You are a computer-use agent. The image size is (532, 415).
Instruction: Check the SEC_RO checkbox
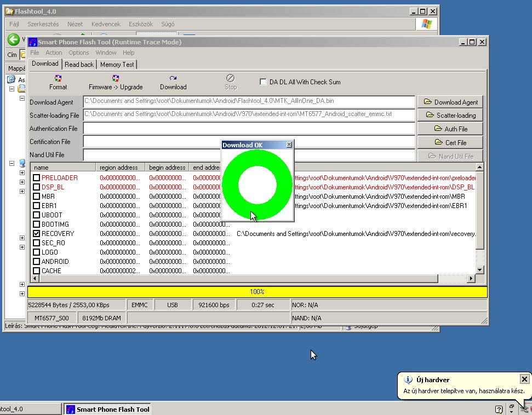[x=36, y=243]
